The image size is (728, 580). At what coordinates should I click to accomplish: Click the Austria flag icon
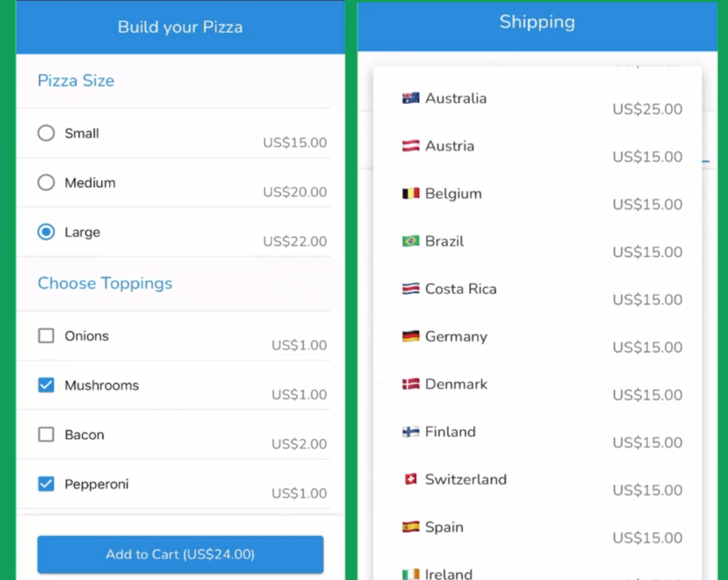pyautogui.click(x=411, y=146)
